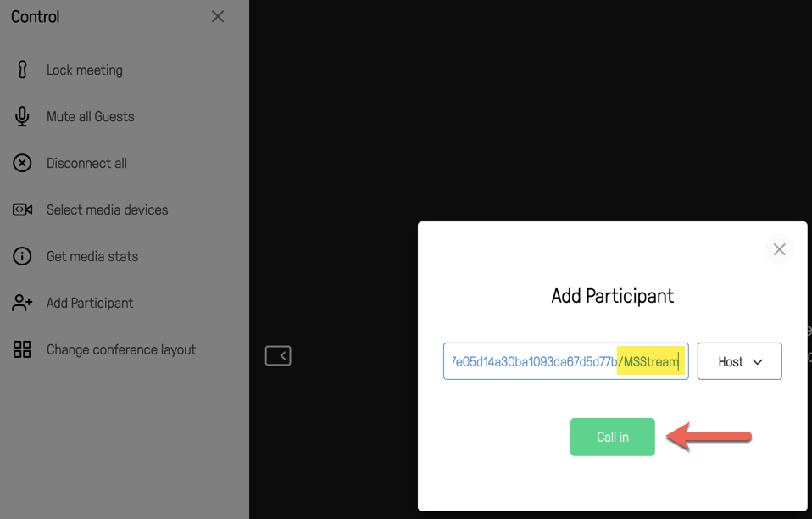
Task: Close the Add Participant dialog
Action: [x=780, y=249]
